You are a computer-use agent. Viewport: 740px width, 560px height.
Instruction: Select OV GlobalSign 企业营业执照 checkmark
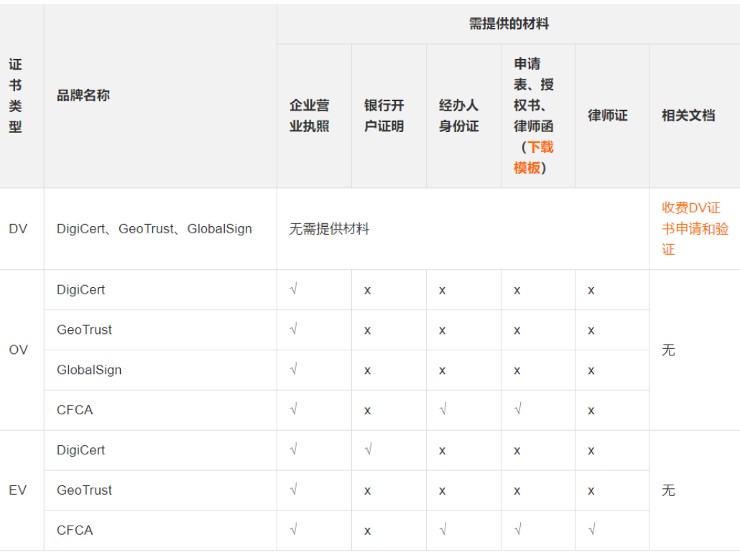[x=294, y=369]
